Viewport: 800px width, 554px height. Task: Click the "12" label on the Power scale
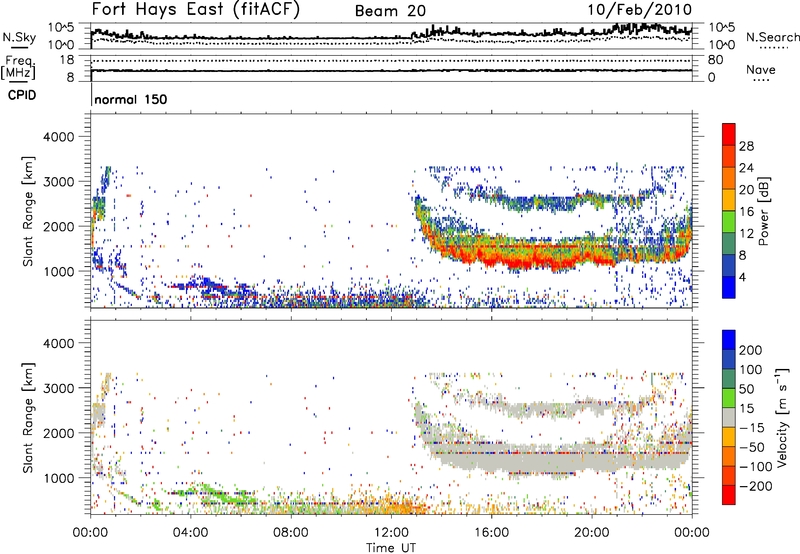pyautogui.click(x=746, y=234)
